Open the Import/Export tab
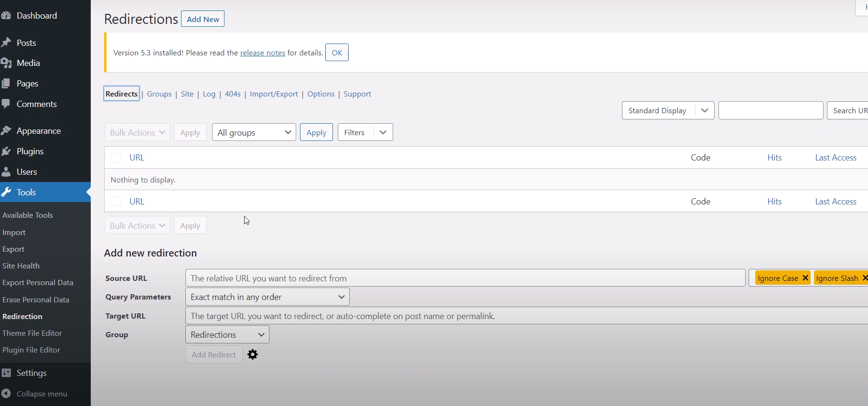This screenshot has width=868, height=406. coord(274,94)
